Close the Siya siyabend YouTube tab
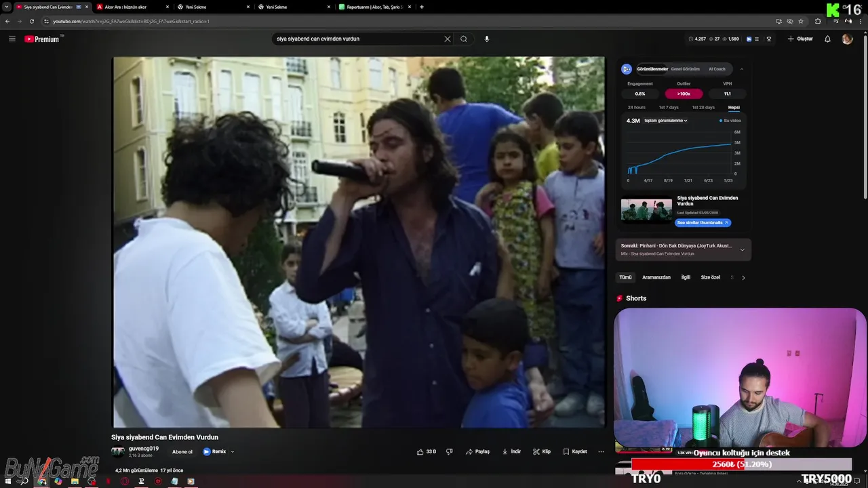This screenshot has height=488, width=868. [87, 7]
